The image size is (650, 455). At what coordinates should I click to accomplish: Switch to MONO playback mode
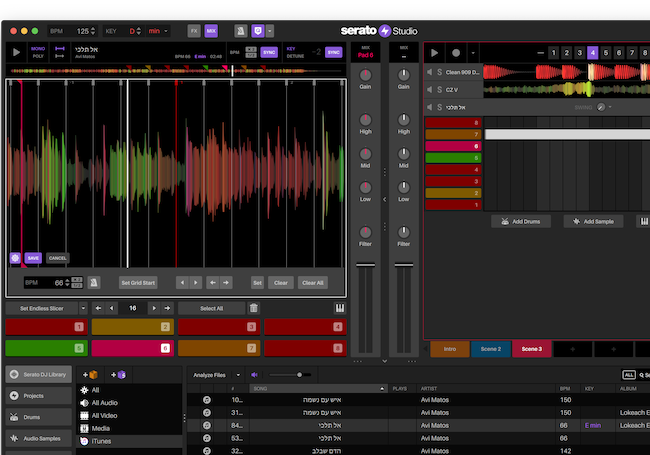tap(38, 48)
